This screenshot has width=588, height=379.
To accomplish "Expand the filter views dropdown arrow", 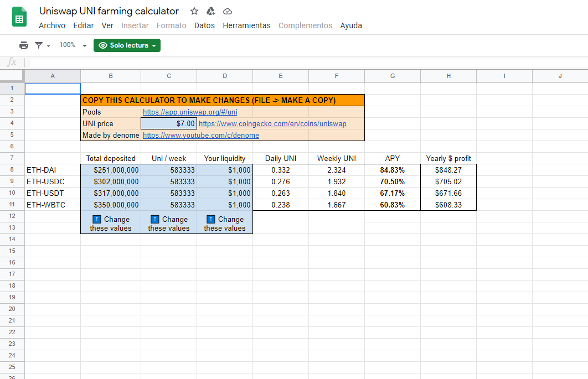I will pyautogui.click(x=48, y=46).
